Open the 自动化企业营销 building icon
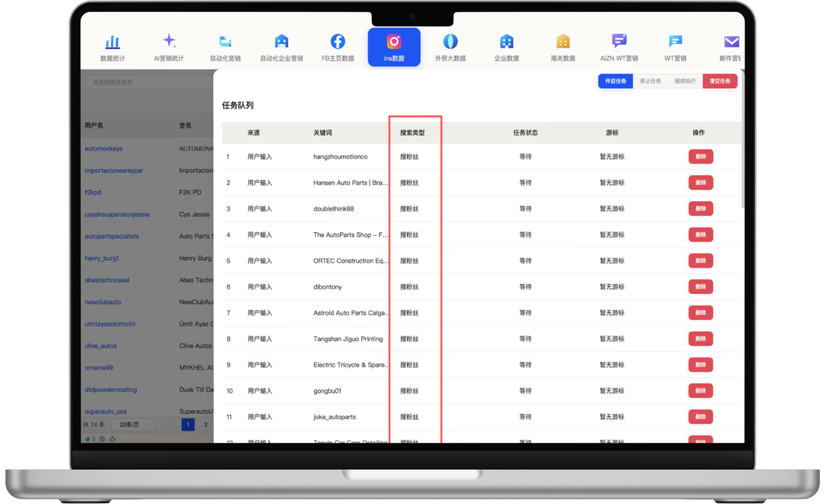This screenshot has height=504, width=825. [x=282, y=41]
